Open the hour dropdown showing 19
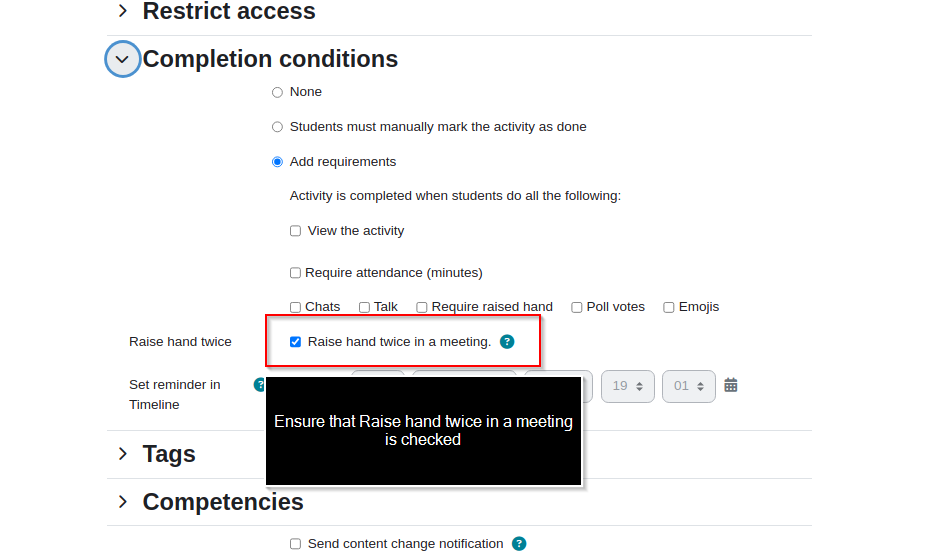This screenshot has width=940, height=551. [x=628, y=386]
